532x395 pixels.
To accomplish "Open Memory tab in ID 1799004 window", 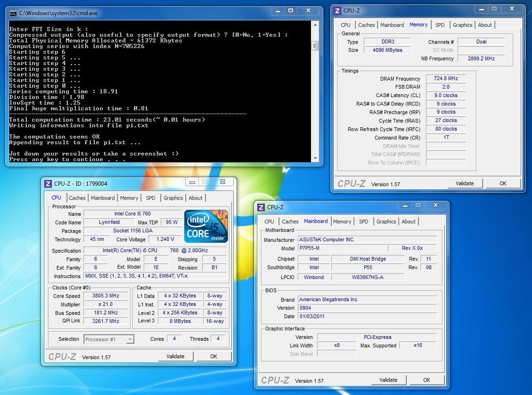I will (129, 198).
